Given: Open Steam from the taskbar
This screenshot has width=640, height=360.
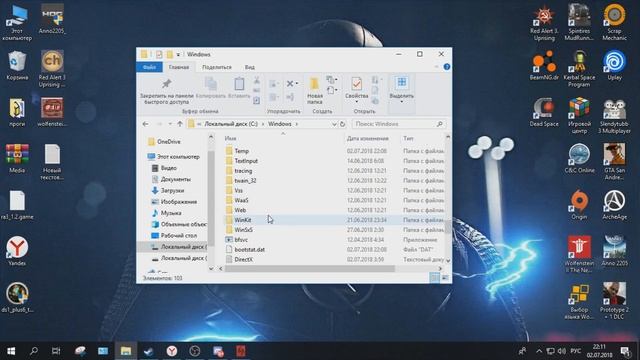Looking at the screenshot, I should pos(149,351).
